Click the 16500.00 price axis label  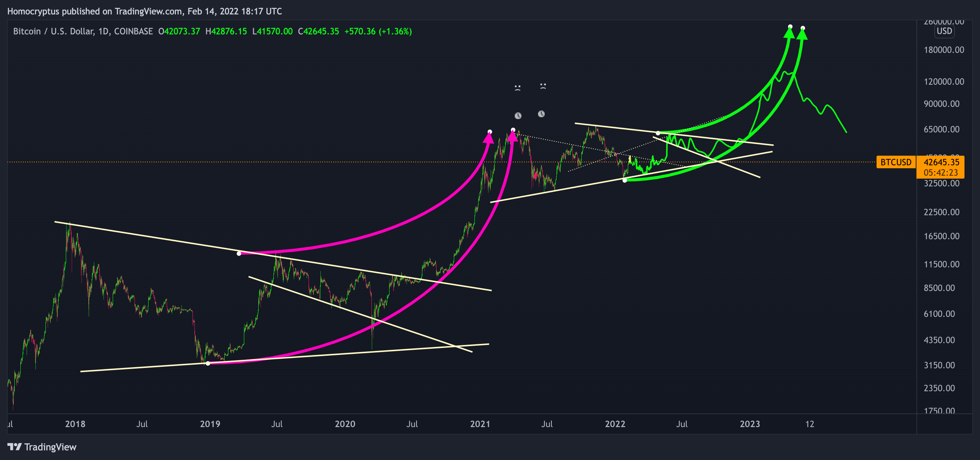tap(942, 236)
